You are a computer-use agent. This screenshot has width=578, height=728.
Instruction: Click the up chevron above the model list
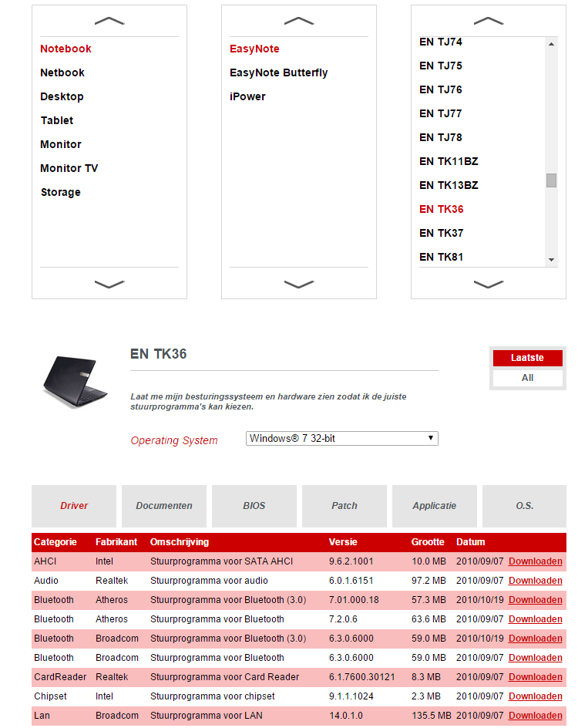click(x=489, y=21)
